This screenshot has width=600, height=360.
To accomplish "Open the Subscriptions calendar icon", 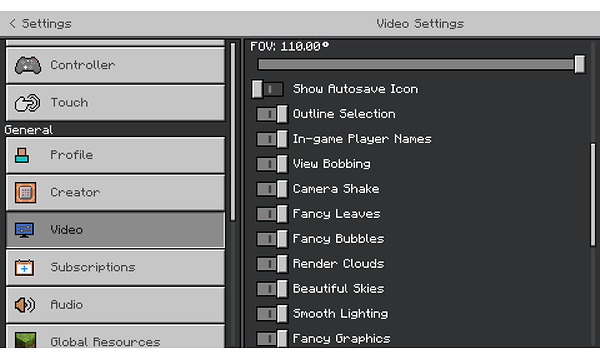I will (x=24, y=267).
